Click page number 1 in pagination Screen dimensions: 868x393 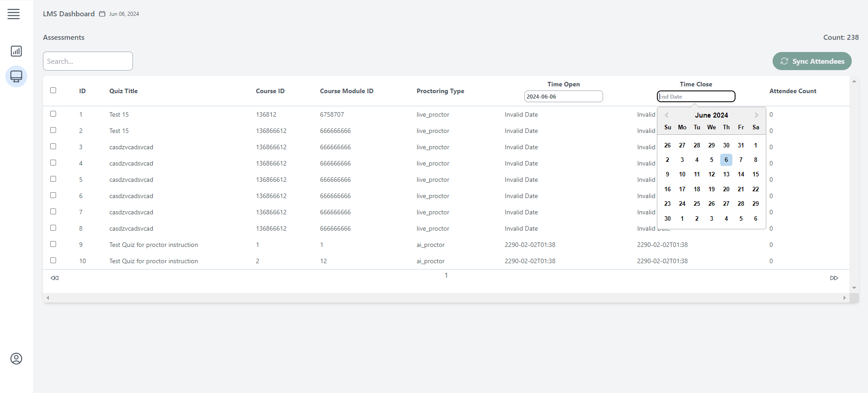[x=446, y=275]
